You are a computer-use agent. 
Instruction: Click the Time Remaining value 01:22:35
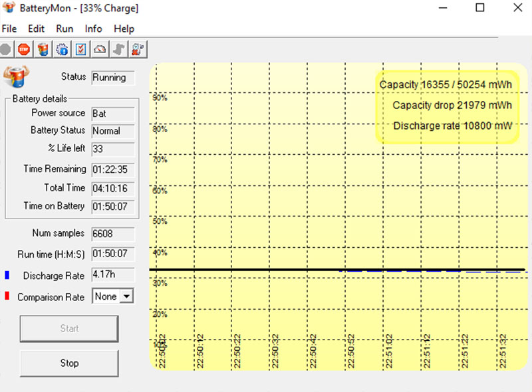113,169
